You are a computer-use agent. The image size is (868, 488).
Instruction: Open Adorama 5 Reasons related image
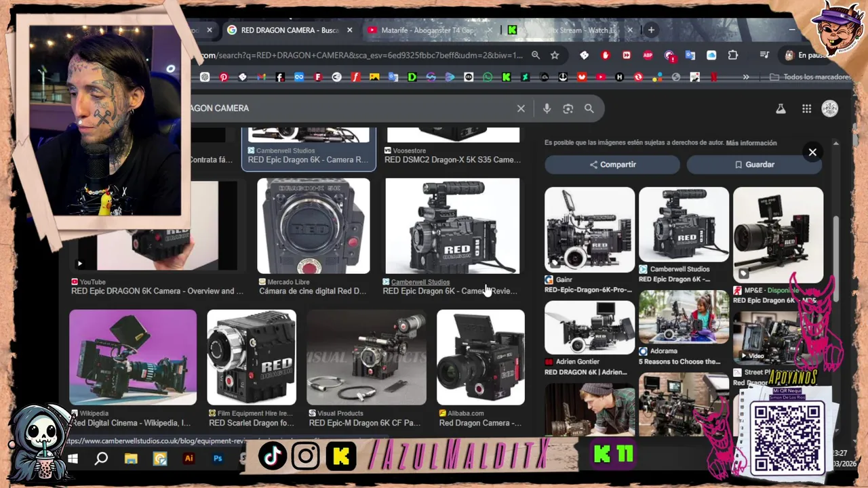pos(684,317)
